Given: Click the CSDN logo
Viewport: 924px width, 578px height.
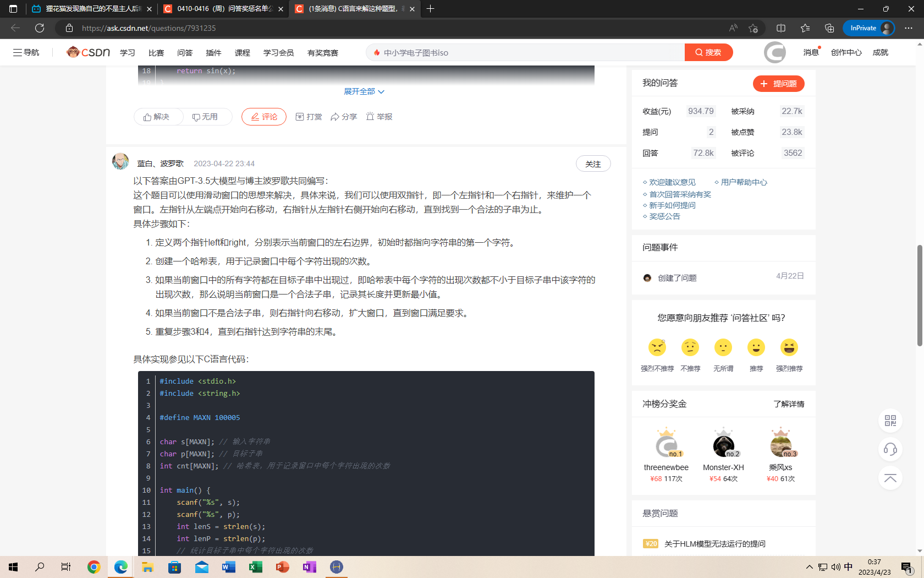Looking at the screenshot, I should pyautogui.click(x=89, y=52).
